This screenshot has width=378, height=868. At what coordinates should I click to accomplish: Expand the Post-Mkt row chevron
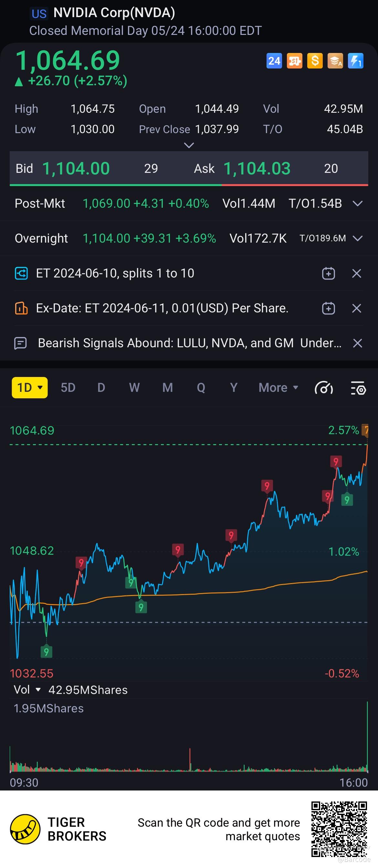tap(357, 204)
